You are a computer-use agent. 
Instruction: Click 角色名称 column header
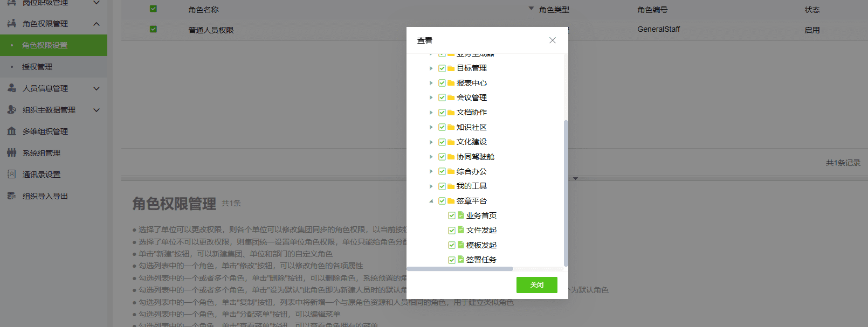coord(203,10)
